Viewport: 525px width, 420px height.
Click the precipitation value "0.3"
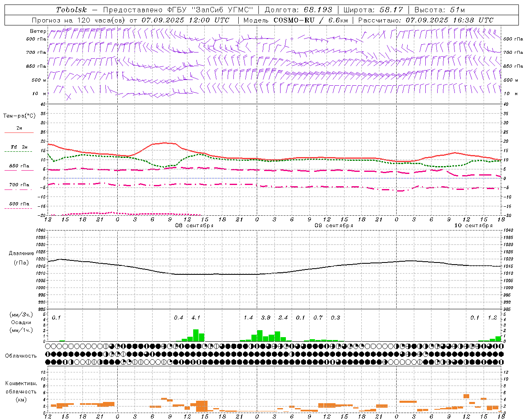(x=336, y=317)
